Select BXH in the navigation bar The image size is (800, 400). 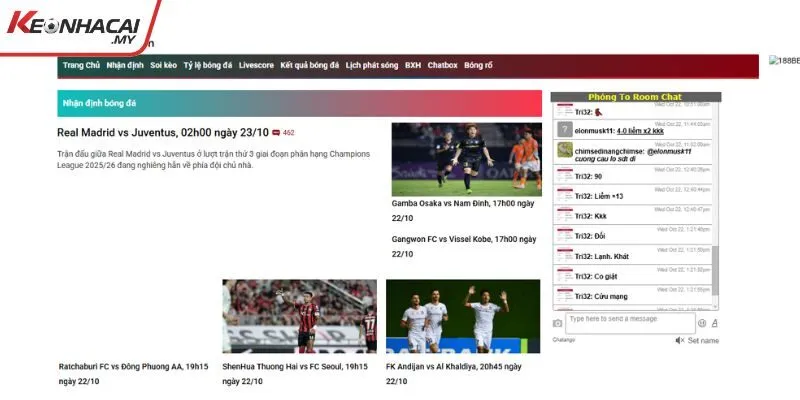click(x=413, y=65)
